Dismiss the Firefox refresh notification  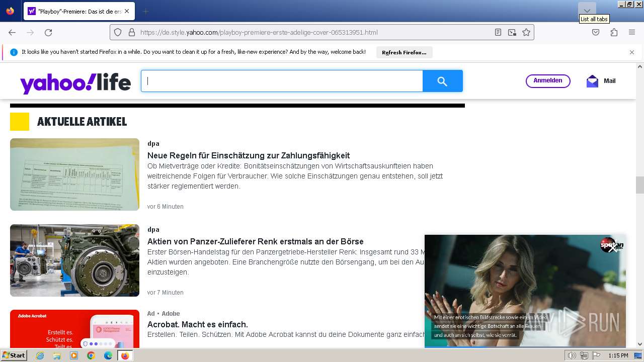(x=632, y=52)
